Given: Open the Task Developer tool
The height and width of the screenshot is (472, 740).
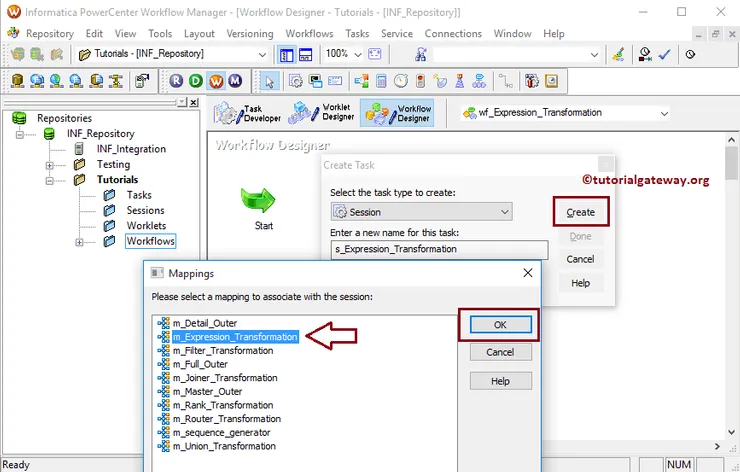Looking at the screenshot, I should tap(247, 113).
